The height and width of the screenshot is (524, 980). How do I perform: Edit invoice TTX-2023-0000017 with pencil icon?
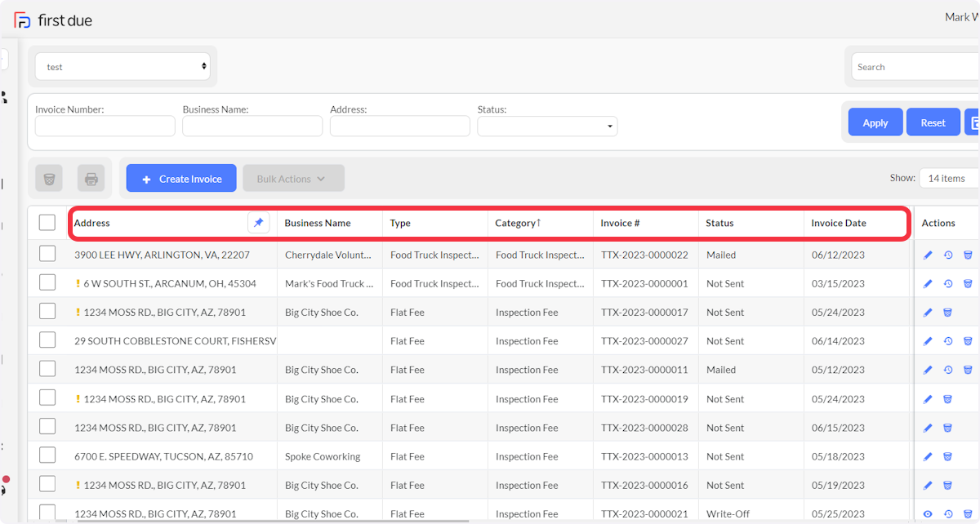point(928,313)
